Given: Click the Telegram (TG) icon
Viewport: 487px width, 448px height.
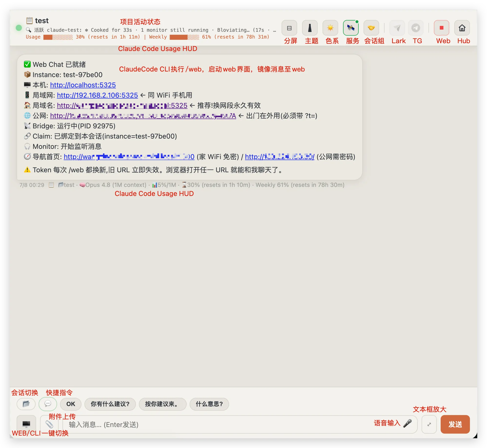Looking at the screenshot, I should 416,28.
